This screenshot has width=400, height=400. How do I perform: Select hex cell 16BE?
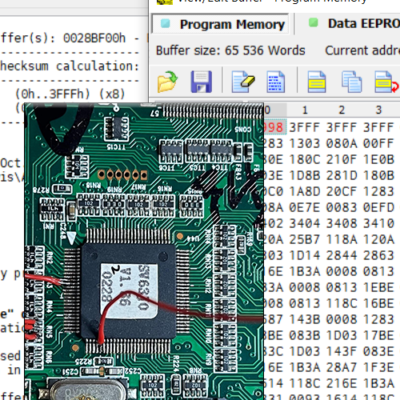(379, 303)
